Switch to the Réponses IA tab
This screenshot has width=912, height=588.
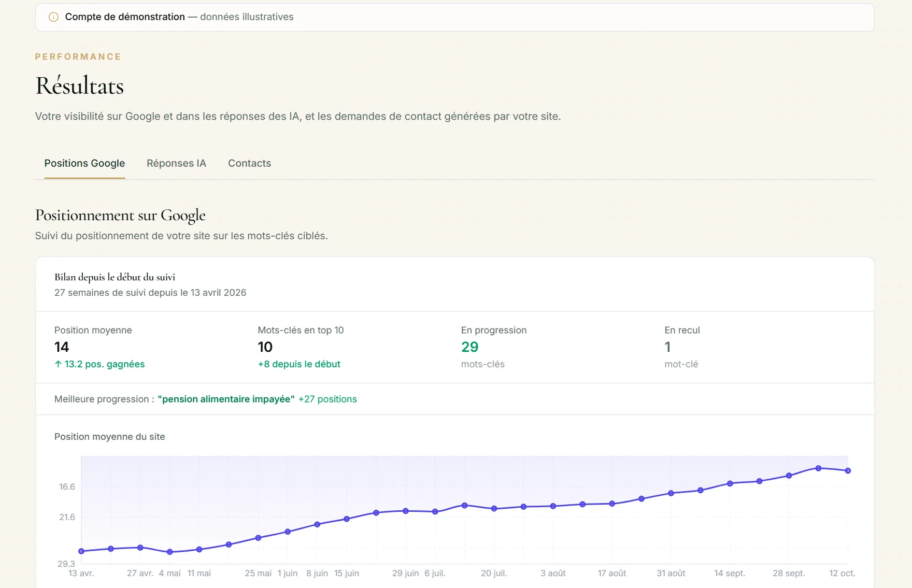[176, 163]
